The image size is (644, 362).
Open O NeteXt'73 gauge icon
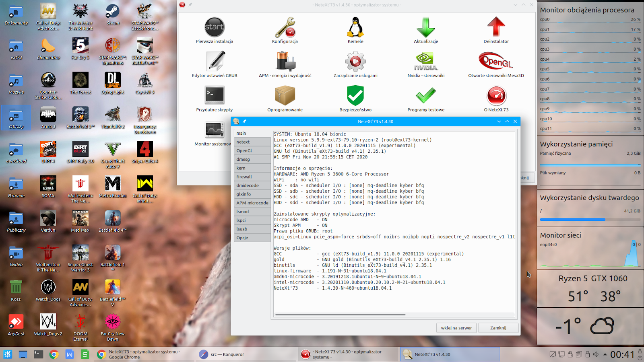click(496, 96)
